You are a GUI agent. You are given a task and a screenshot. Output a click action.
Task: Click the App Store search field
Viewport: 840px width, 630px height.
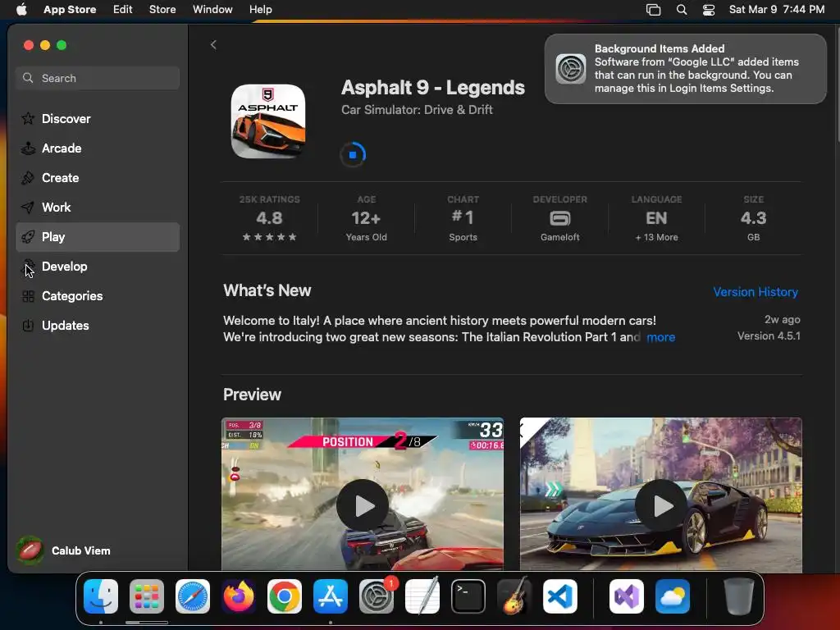point(98,78)
